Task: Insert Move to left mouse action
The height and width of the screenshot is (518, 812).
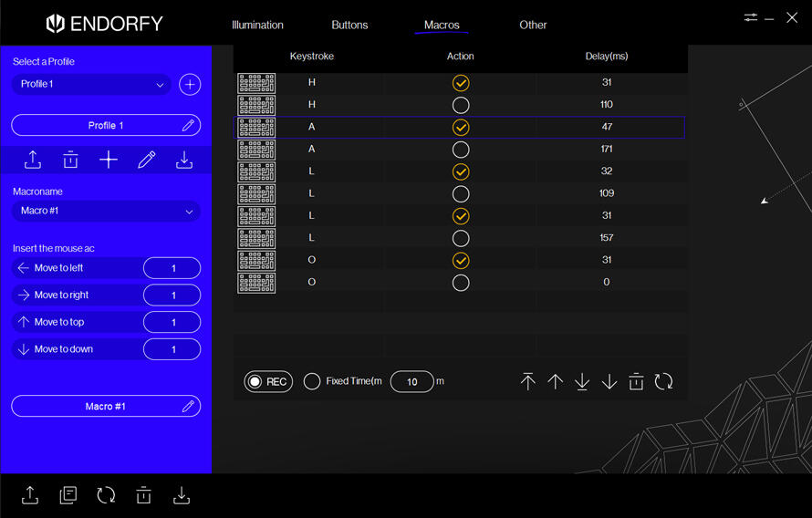Action: point(77,268)
